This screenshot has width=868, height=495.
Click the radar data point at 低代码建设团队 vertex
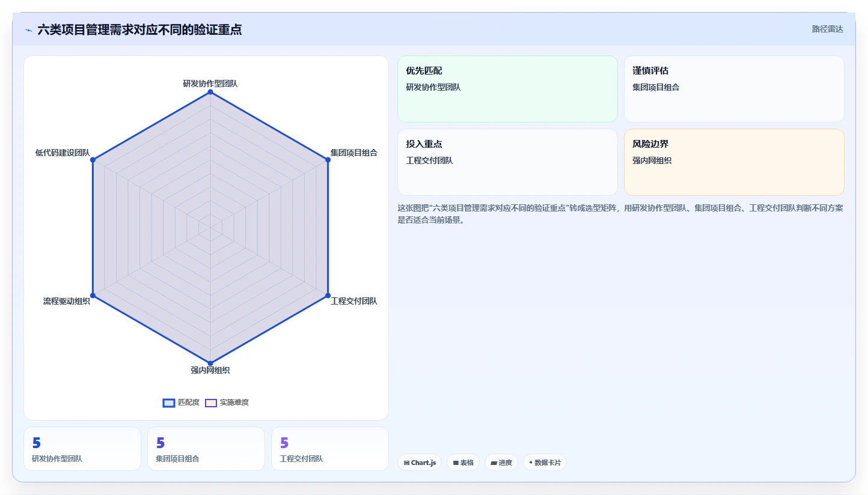(93, 160)
